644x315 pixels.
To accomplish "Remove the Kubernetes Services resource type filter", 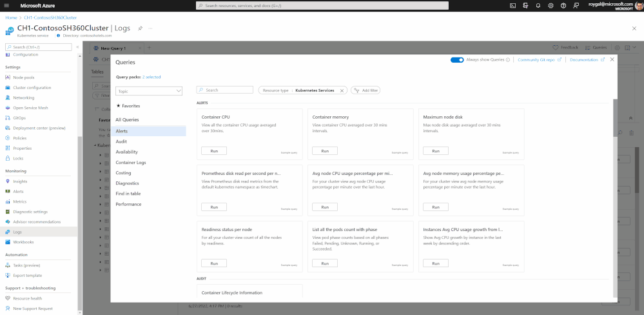I will point(342,90).
